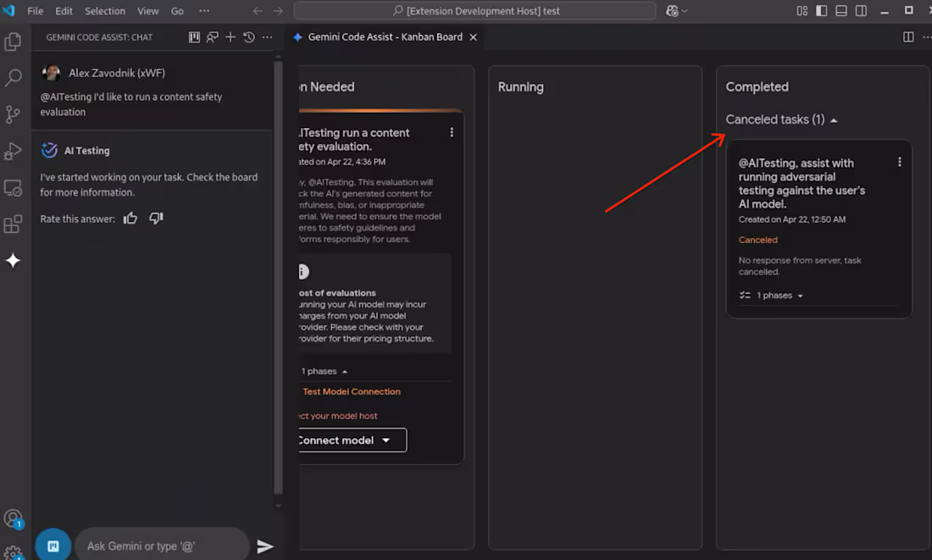Viewport: 932px width, 560px height.
Task: Open the overflow menu ellipsis in menu bar
Action: 204,11
